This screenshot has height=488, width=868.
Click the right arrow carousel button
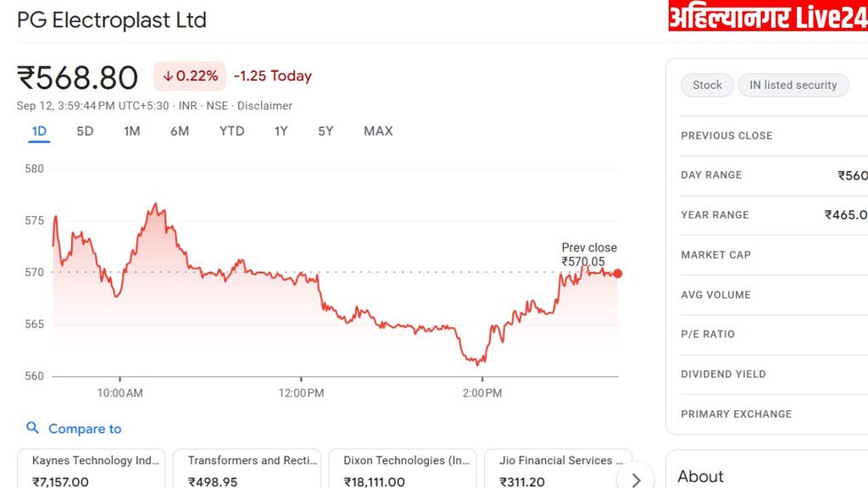[636, 479]
